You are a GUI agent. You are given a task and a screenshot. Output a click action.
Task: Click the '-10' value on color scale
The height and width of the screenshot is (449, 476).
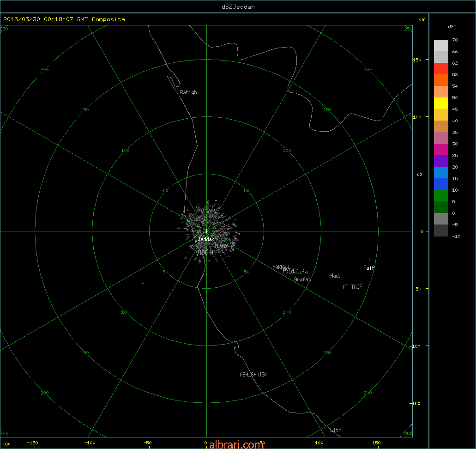coord(456,237)
